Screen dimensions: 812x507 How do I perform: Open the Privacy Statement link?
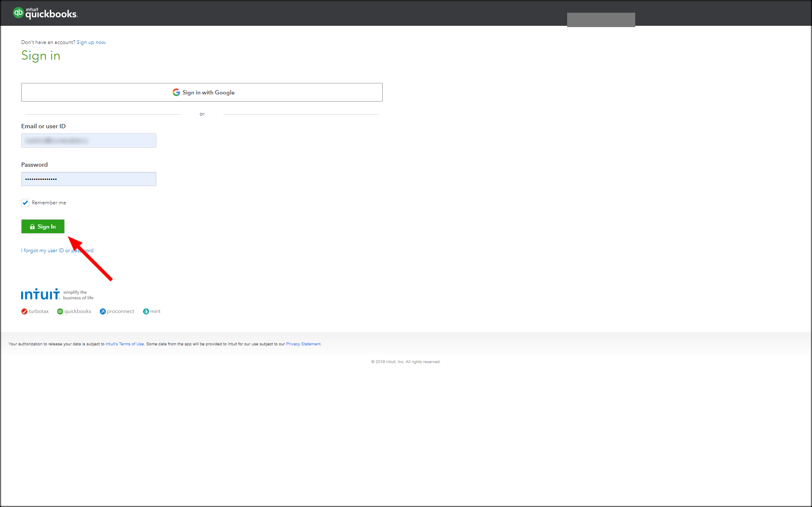tap(304, 344)
